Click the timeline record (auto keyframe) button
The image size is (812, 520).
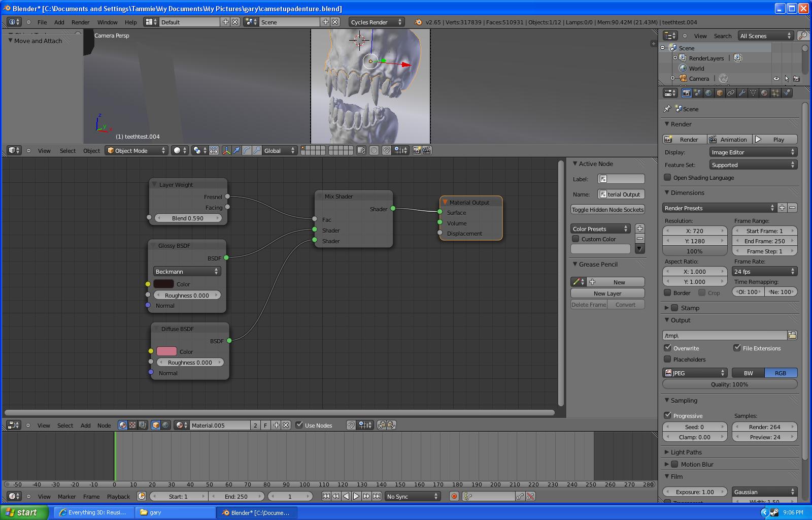tap(454, 496)
